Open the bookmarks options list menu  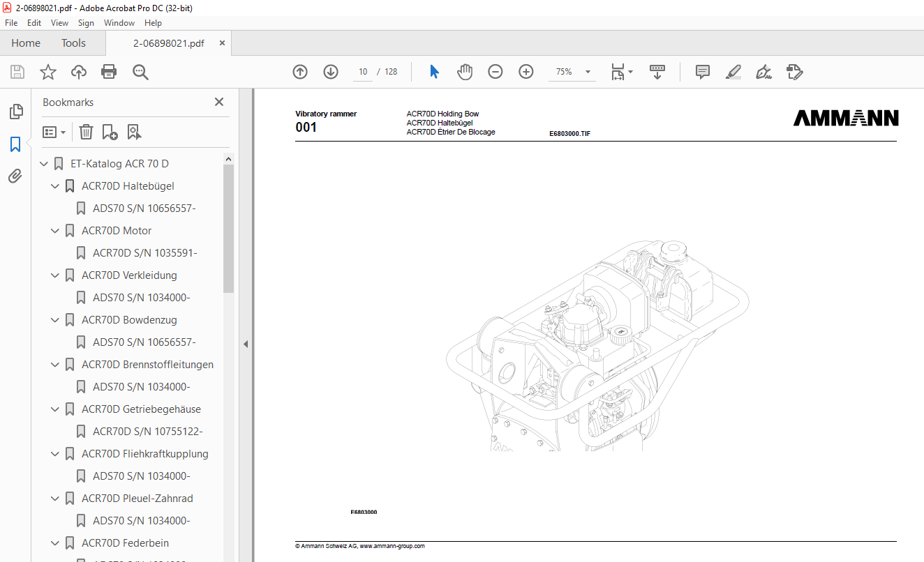(54, 132)
